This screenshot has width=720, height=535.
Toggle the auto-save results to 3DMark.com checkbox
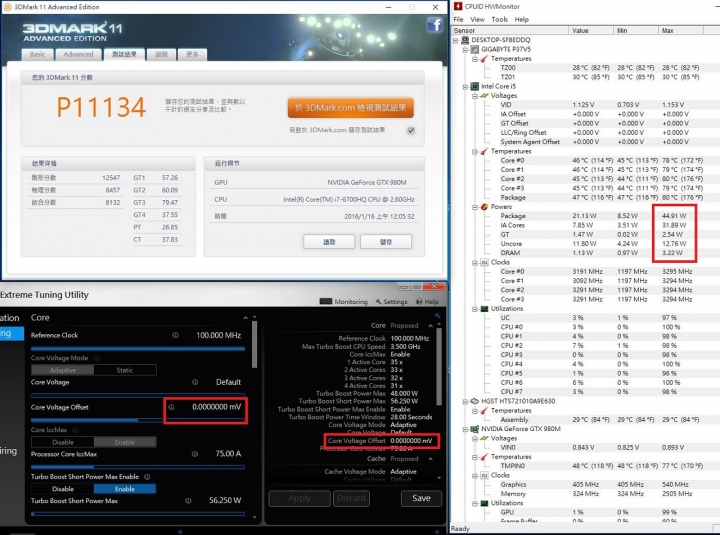coord(411,130)
